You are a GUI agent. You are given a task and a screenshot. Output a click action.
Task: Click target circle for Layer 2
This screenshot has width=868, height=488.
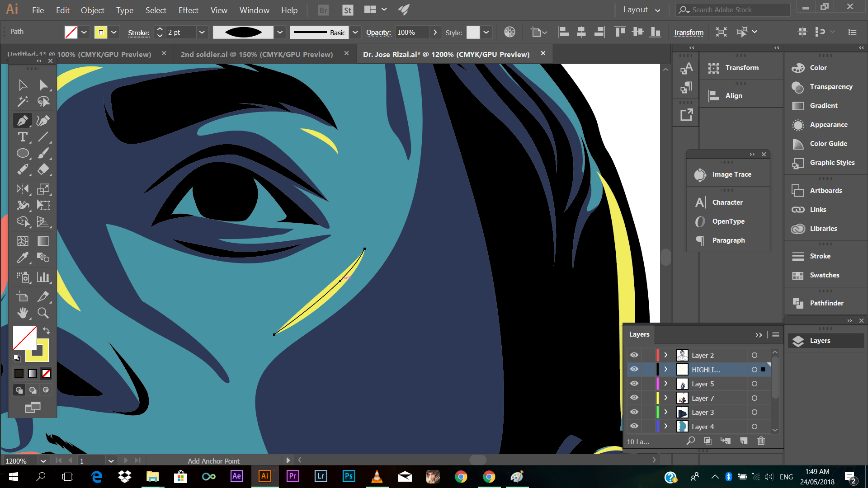click(x=755, y=355)
